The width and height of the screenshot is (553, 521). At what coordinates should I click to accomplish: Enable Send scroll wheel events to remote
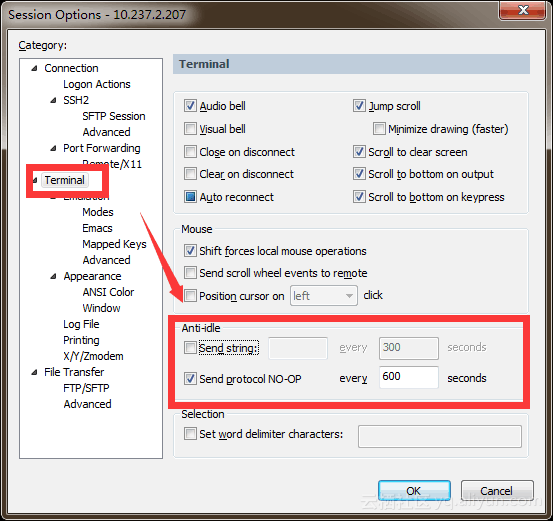(x=190, y=273)
